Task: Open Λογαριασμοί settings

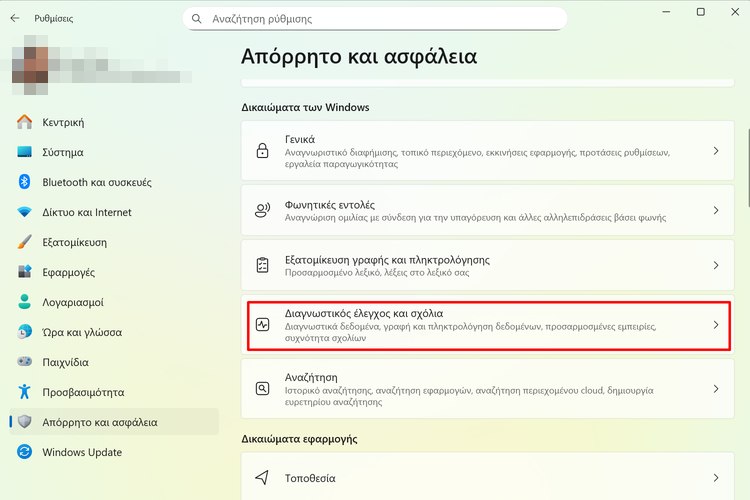Action: point(114,302)
